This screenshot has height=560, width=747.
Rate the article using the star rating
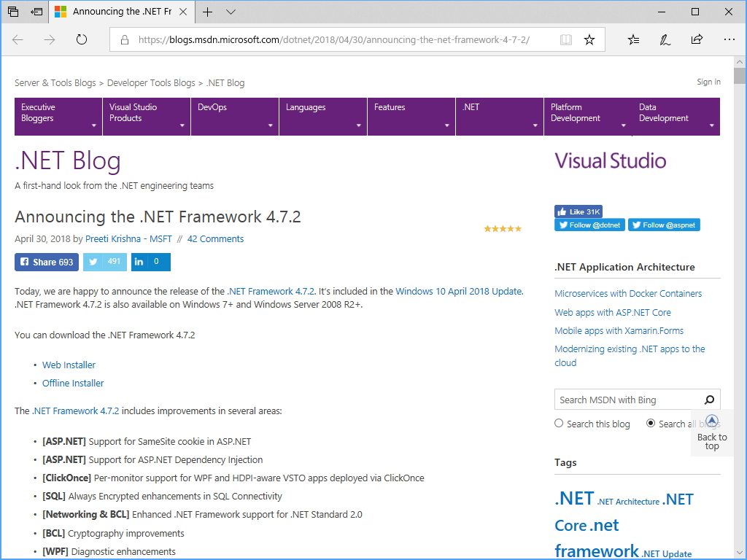[x=502, y=228]
